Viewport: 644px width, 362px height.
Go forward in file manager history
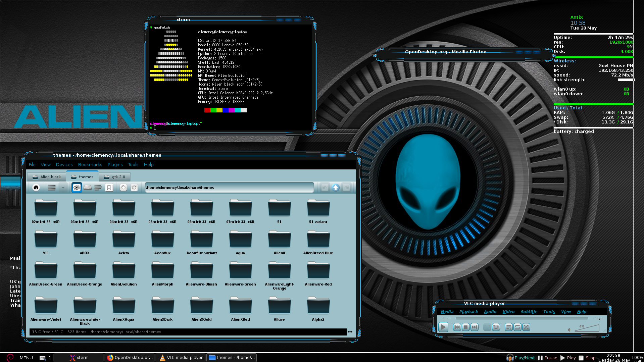(x=346, y=188)
